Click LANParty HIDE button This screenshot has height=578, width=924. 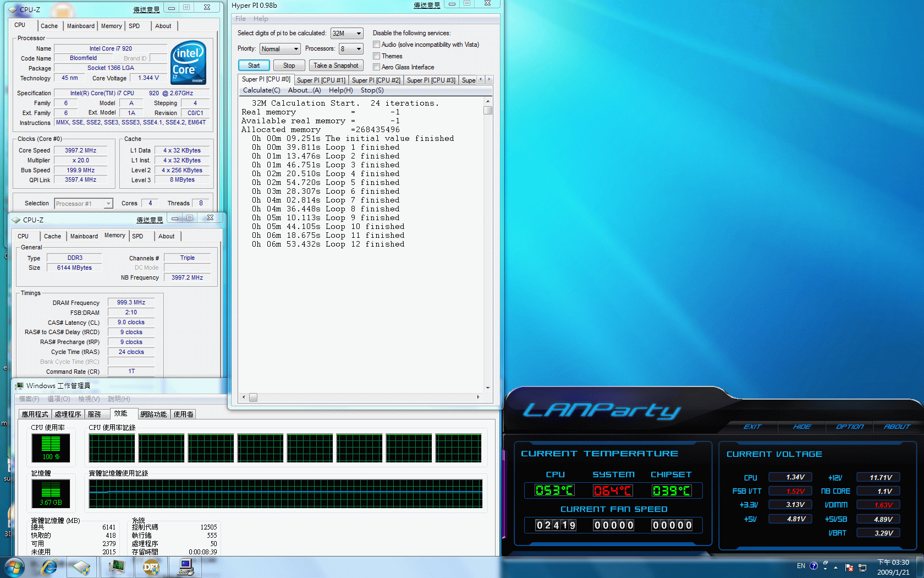(x=801, y=427)
